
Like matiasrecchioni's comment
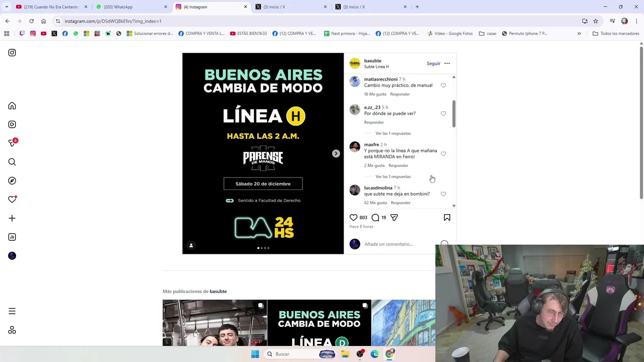point(443,85)
